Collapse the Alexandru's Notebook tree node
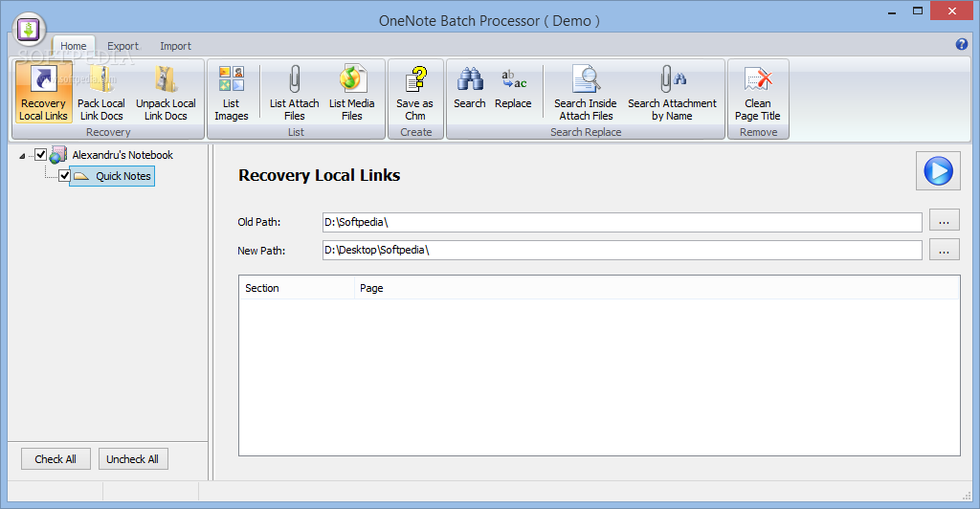The image size is (980, 509). pos(23,156)
